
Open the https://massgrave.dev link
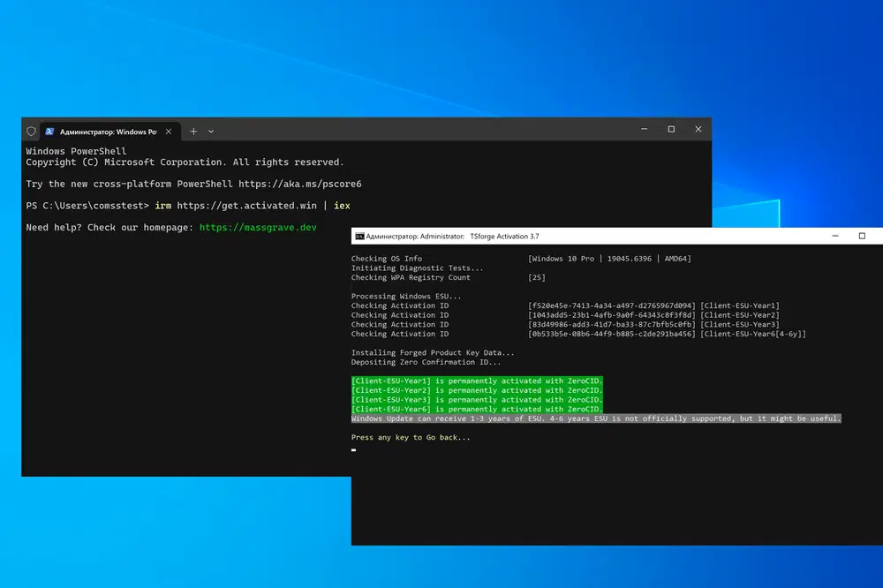[x=258, y=228]
